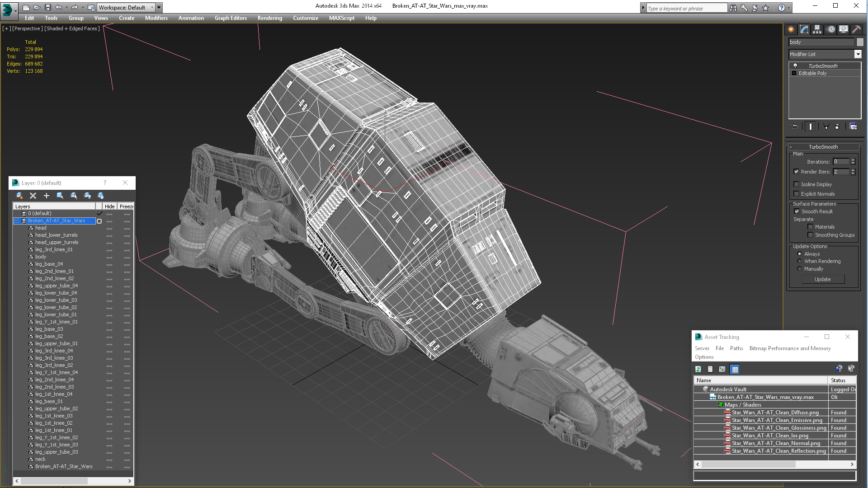Enable Explicit Normals checkbox

point(797,194)
